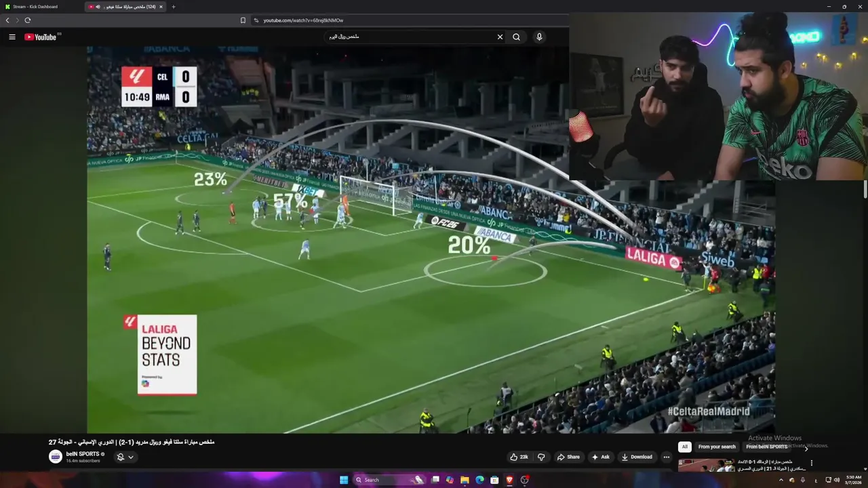Screen dimensions: 868x488
Task: Toggle notification bell for beIN SPORTS
Action: coord(121,457)
